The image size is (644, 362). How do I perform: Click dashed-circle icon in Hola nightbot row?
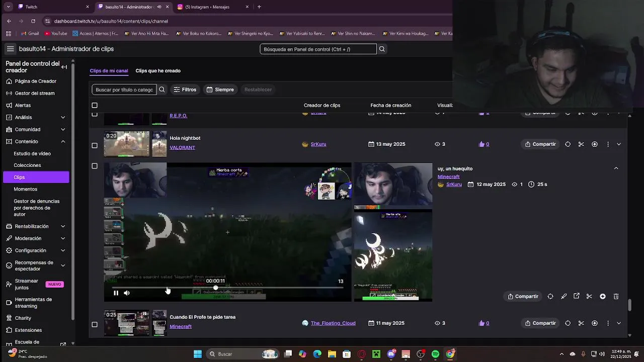click(568, 144)
